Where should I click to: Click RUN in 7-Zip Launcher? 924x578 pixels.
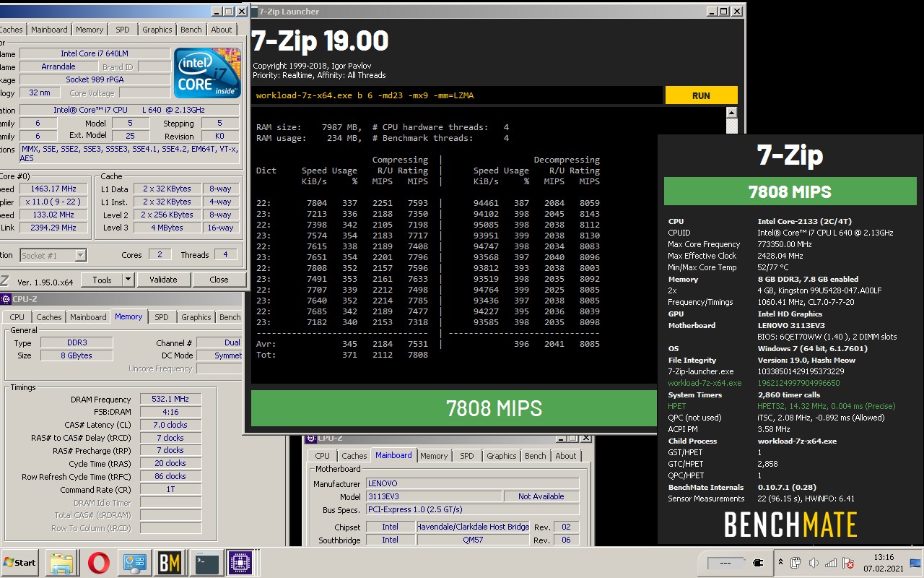click(x=701, y=95)
